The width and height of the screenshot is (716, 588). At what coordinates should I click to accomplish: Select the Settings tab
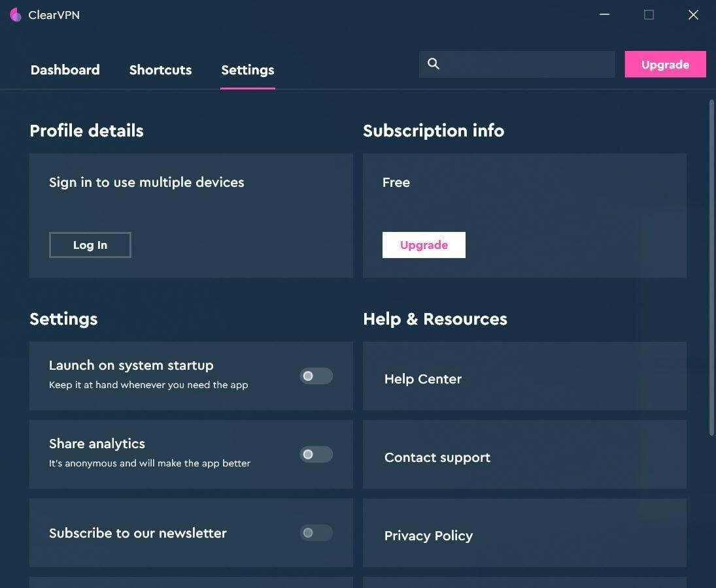[x=247, y=70]
